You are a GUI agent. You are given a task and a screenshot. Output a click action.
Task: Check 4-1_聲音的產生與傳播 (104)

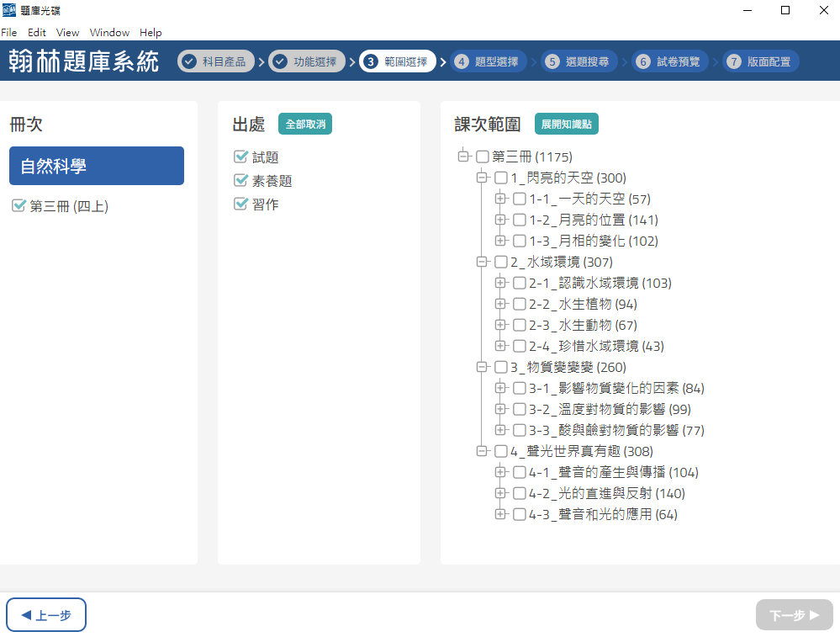(x=519, y=472)
